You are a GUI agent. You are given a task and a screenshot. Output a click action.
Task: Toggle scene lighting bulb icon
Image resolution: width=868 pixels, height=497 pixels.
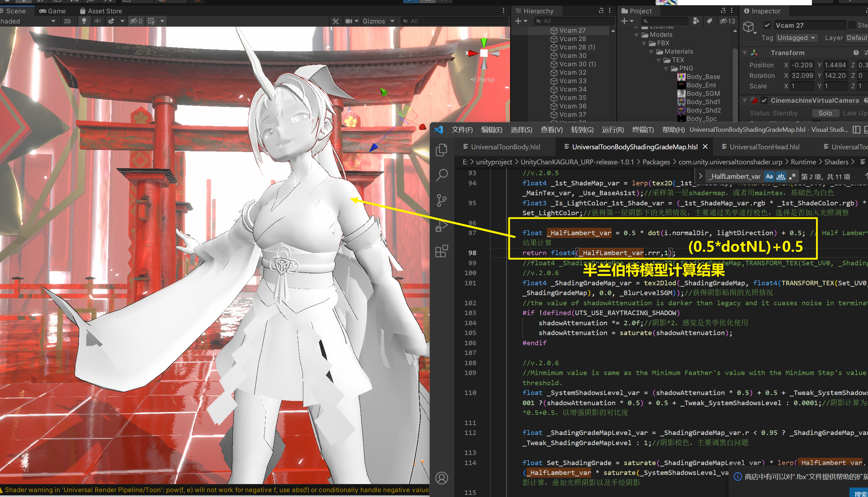(x=84, y=21)
